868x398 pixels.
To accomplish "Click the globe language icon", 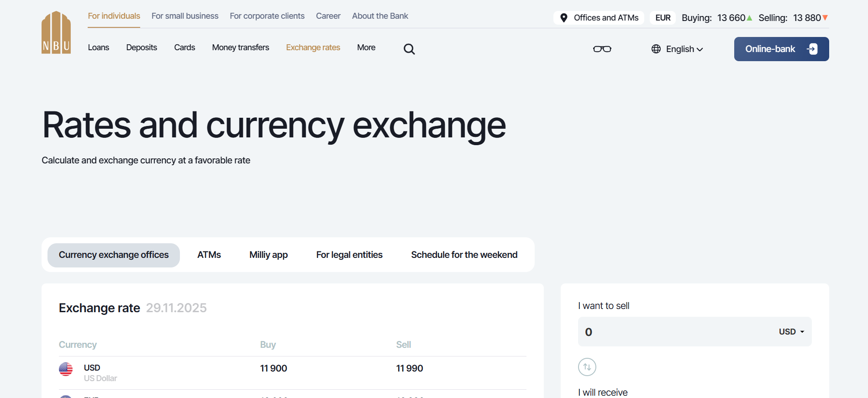I will tap(656, 48).
